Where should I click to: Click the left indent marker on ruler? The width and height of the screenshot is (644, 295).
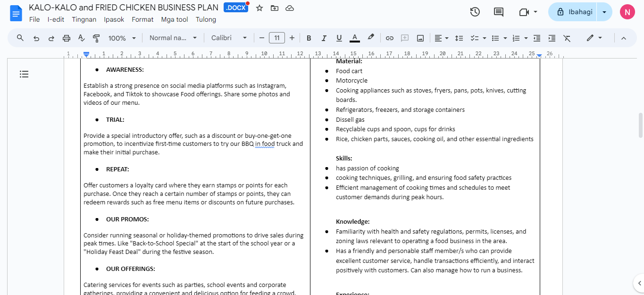[x=86, y=55]
